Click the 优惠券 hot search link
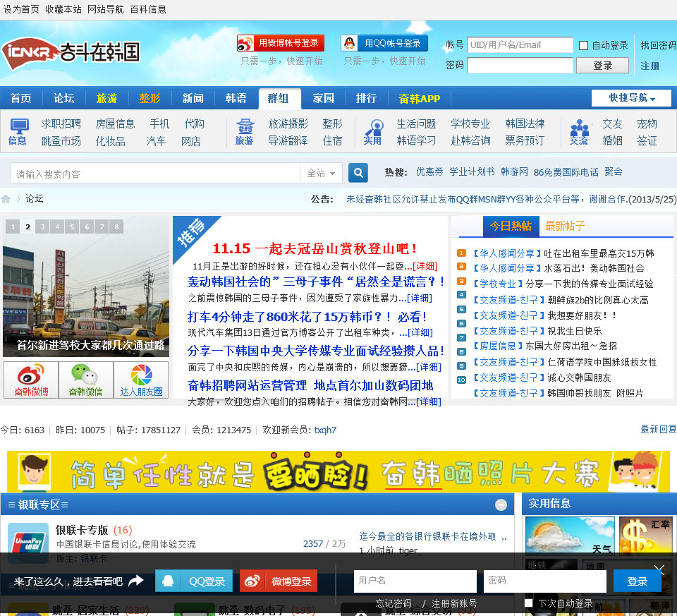The height and width of the screenshot is (616, 677). pos(429,172)
